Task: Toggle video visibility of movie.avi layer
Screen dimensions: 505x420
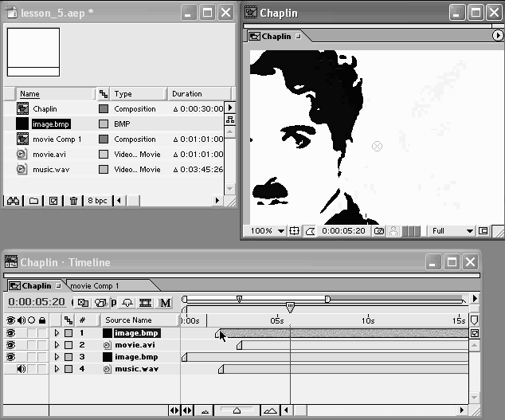Action: click(x=11, y=345)
